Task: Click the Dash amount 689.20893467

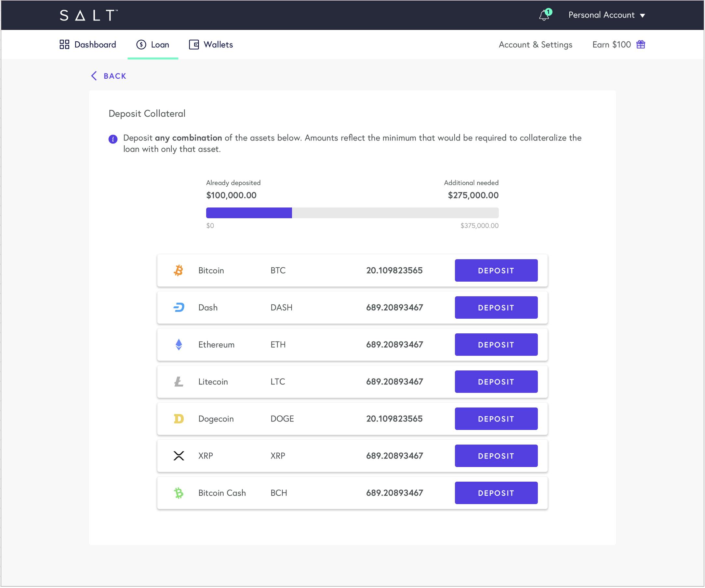Action: click(395, 308)
